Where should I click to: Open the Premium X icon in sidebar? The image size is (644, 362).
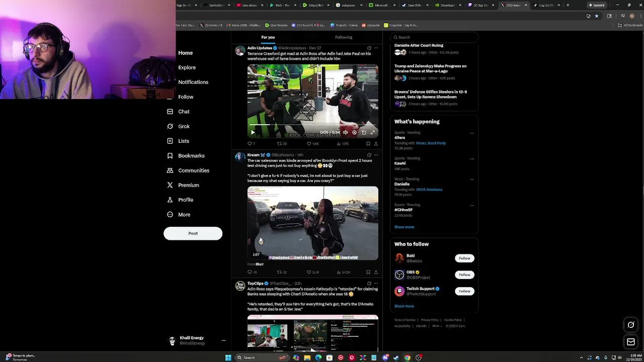tap(170, 185)
